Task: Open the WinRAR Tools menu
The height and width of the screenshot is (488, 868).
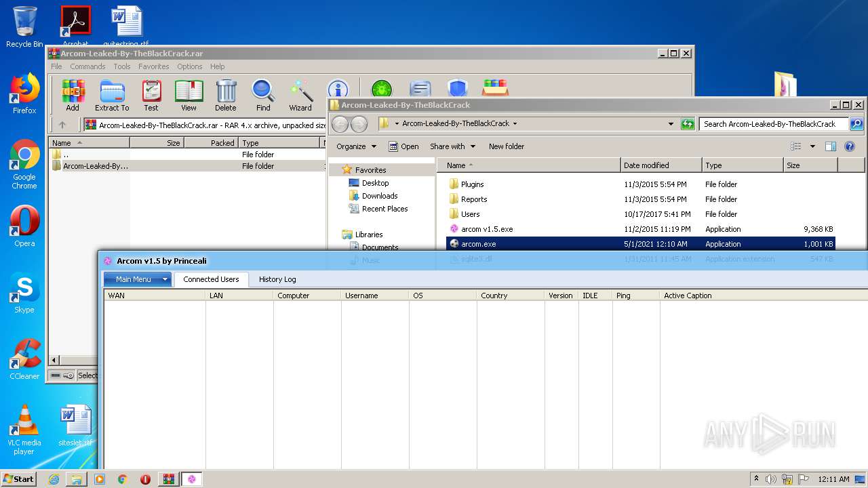Action: 122,66
